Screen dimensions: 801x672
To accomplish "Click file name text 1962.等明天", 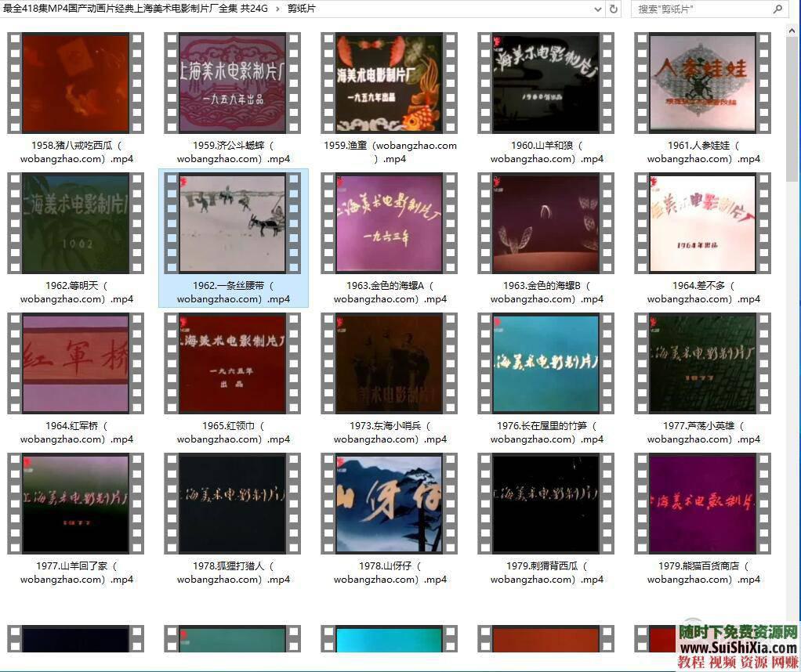I will click(77, 292).
